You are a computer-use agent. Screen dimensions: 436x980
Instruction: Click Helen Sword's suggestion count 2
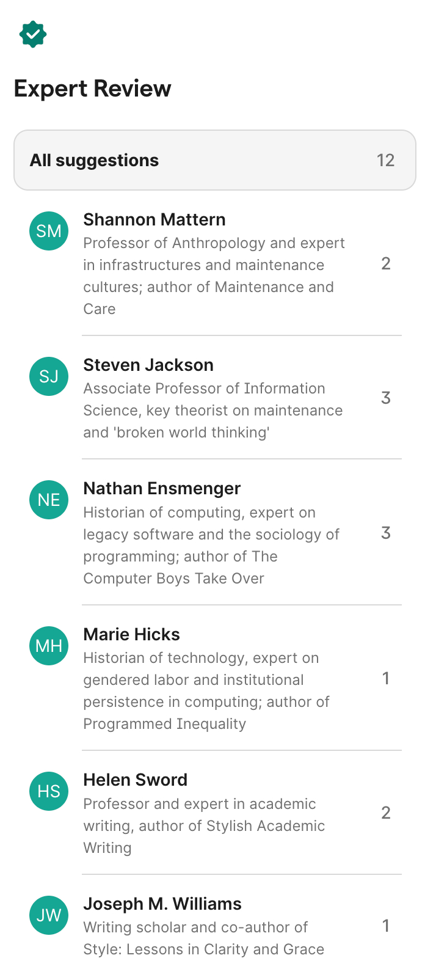pyautogui.click(x=385, y=813)
